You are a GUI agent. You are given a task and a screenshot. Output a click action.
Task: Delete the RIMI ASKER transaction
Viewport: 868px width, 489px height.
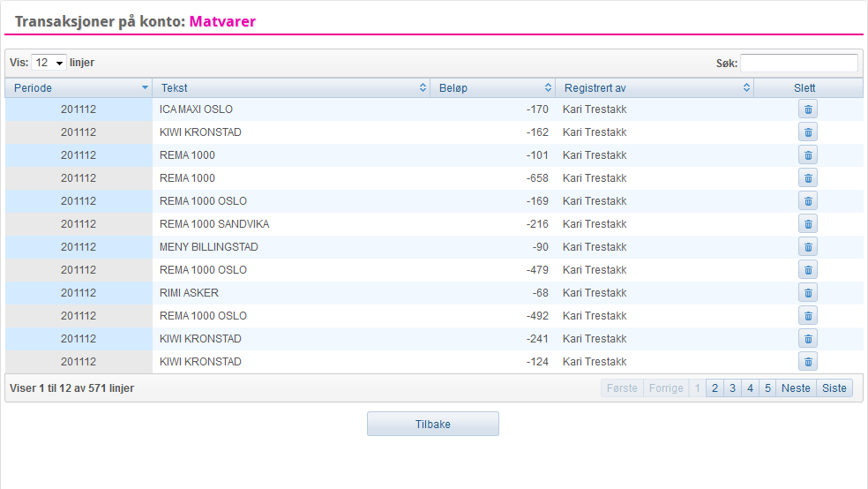click(808, 293)
